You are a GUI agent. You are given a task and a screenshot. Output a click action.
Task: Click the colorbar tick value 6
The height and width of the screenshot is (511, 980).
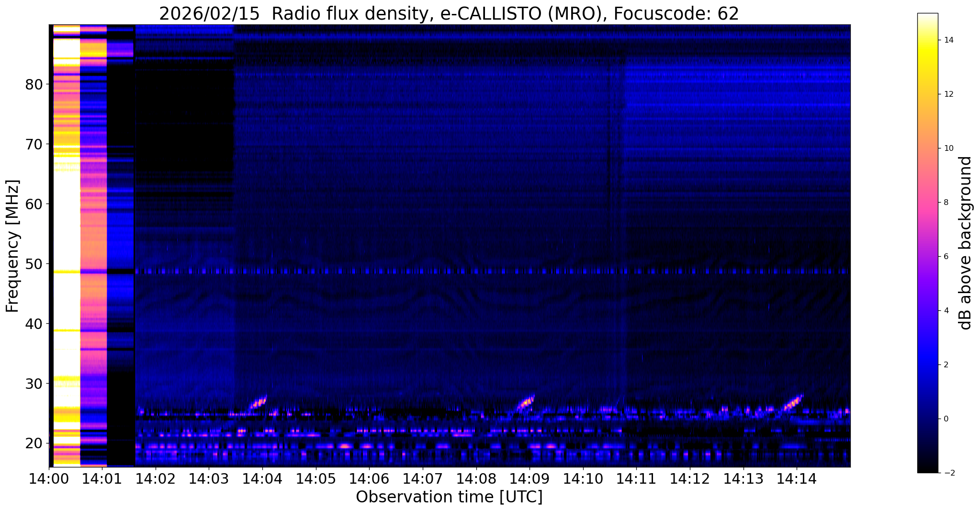(946, 257)
